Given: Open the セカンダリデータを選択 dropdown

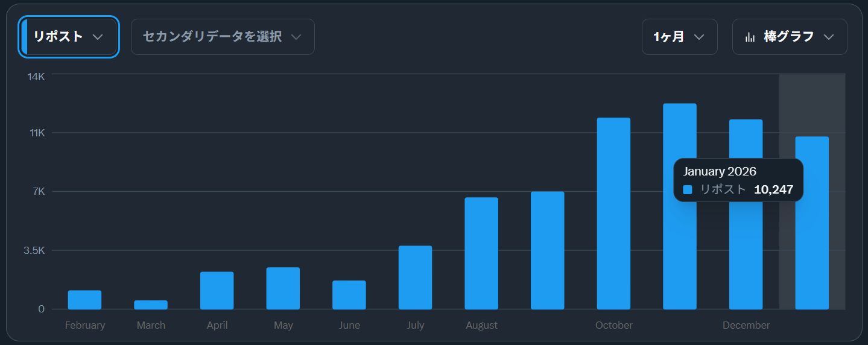Looking at the screenshot, I should 222,37.
